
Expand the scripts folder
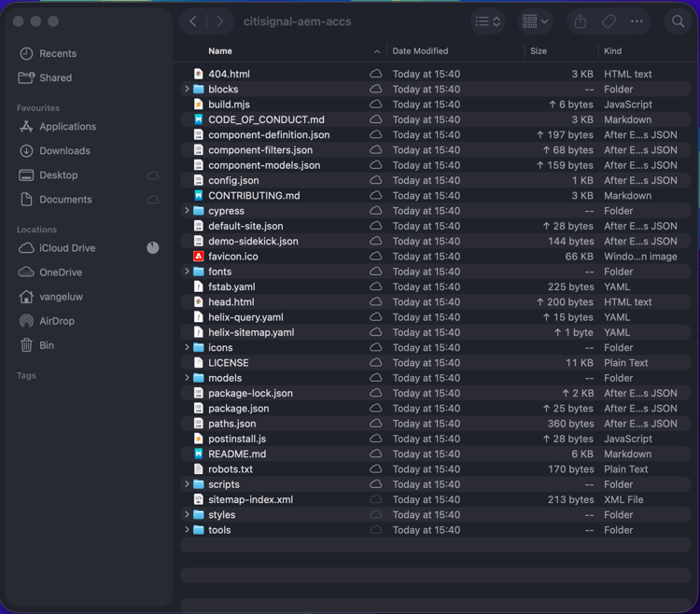[x=187, y=483]
